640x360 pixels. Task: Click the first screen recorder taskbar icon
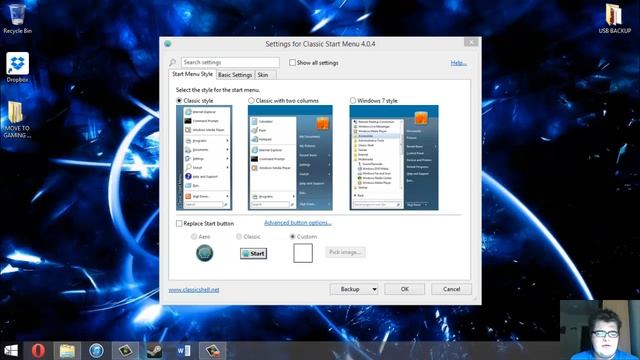click(125, 351)
